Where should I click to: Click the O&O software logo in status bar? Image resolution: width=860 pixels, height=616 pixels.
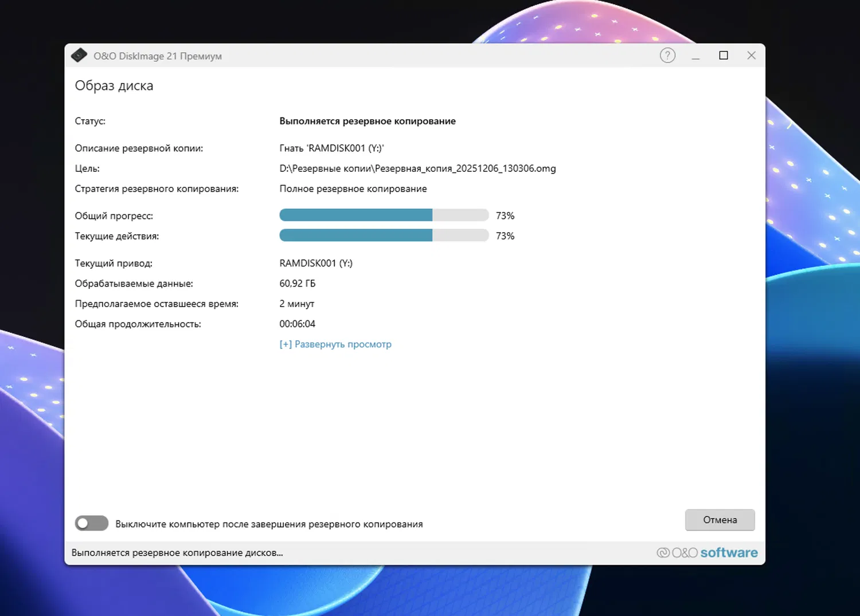tap(707, 552)
